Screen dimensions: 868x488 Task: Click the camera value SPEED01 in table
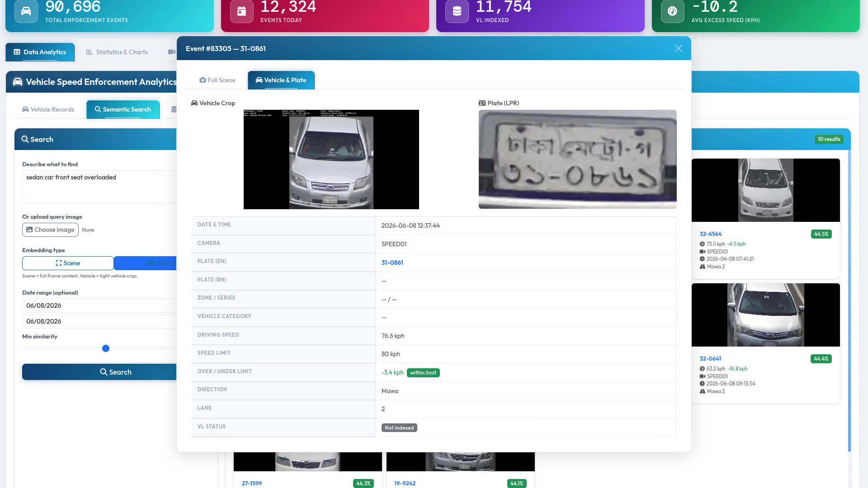(394, 244)
